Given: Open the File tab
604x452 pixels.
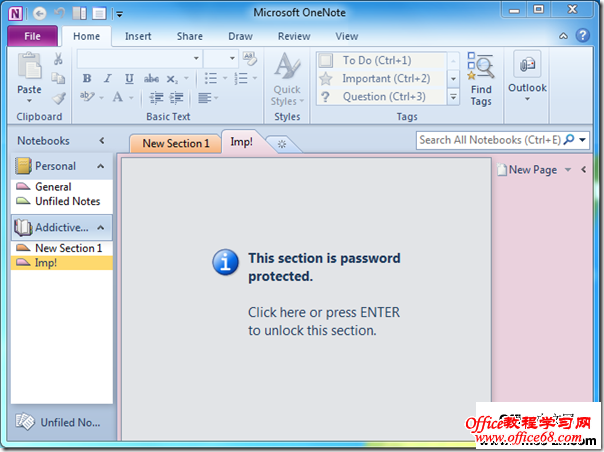Looking at the screenshot, I should [x=32, y=36].
